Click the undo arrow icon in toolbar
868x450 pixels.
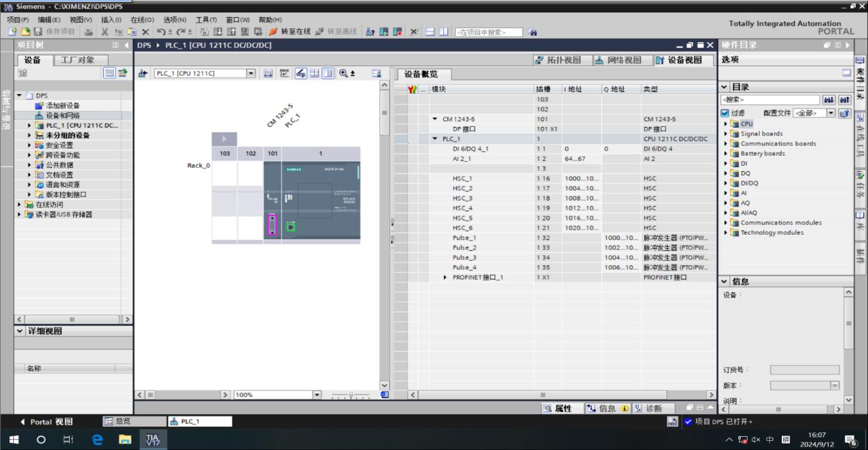[x=159, y=32]
